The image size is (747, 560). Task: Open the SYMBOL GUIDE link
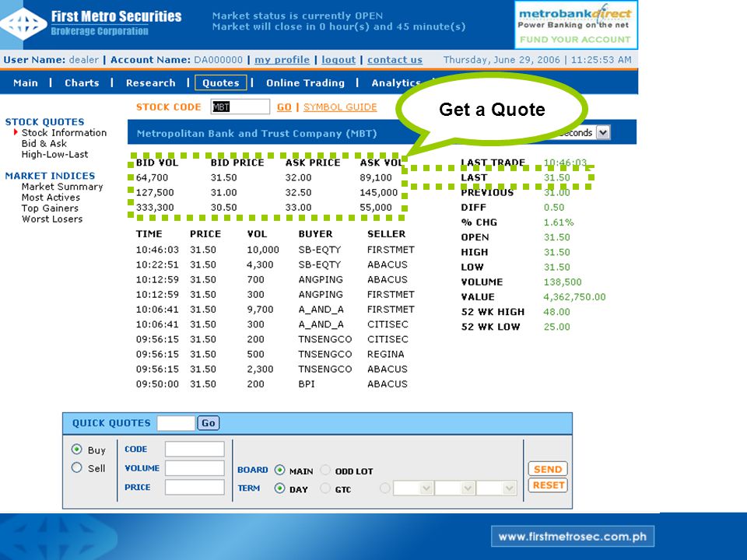coord(340,107)
